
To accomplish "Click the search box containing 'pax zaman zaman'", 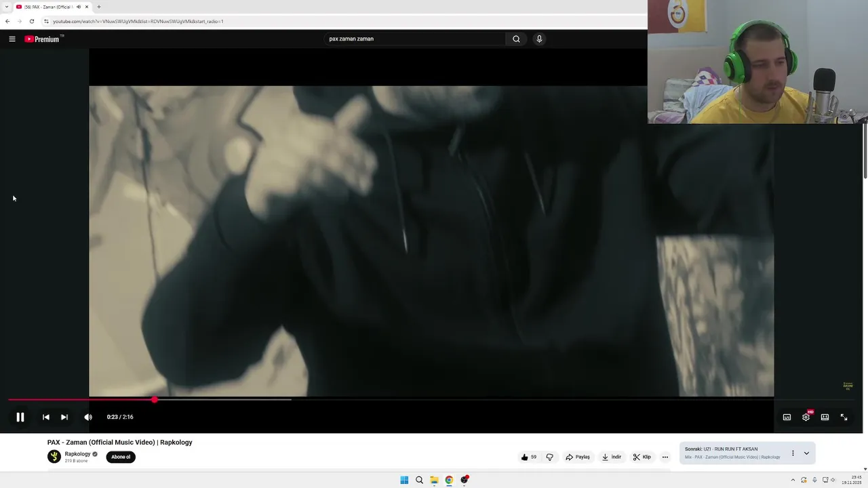I will click(414, 39).
